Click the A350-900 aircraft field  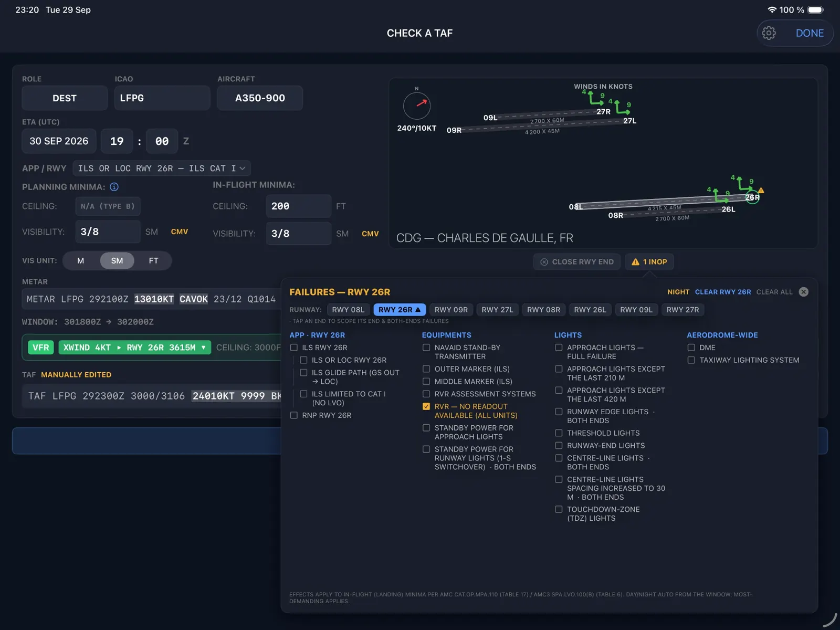[x=260, y=98]
